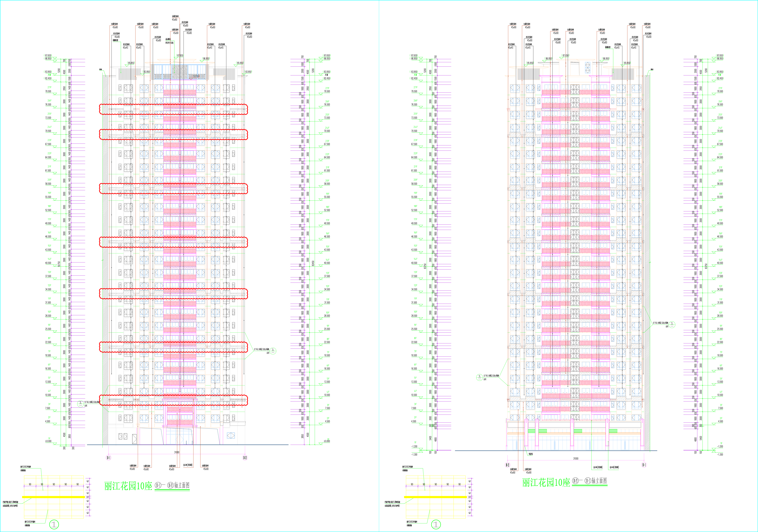
Task: Select the lowest red revision cloud band
Action: (173, 400)
